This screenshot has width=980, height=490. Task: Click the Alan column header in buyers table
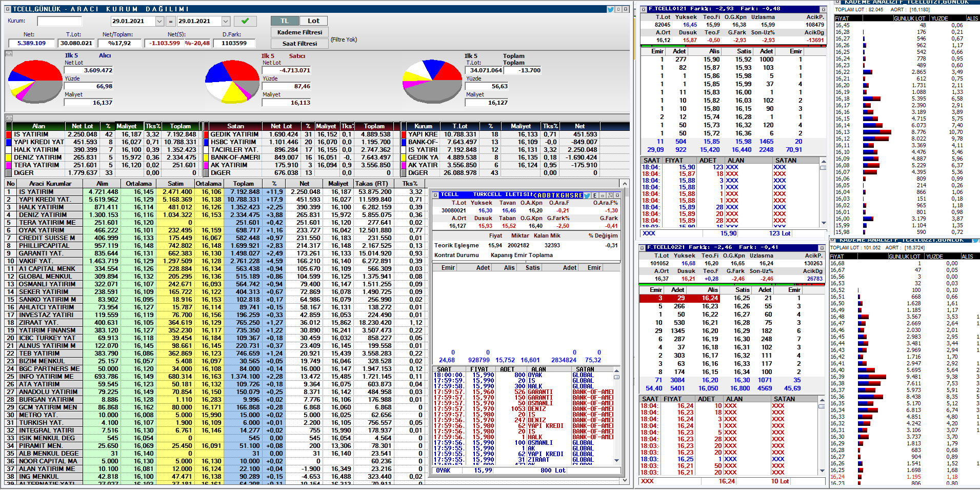(38, 126)
